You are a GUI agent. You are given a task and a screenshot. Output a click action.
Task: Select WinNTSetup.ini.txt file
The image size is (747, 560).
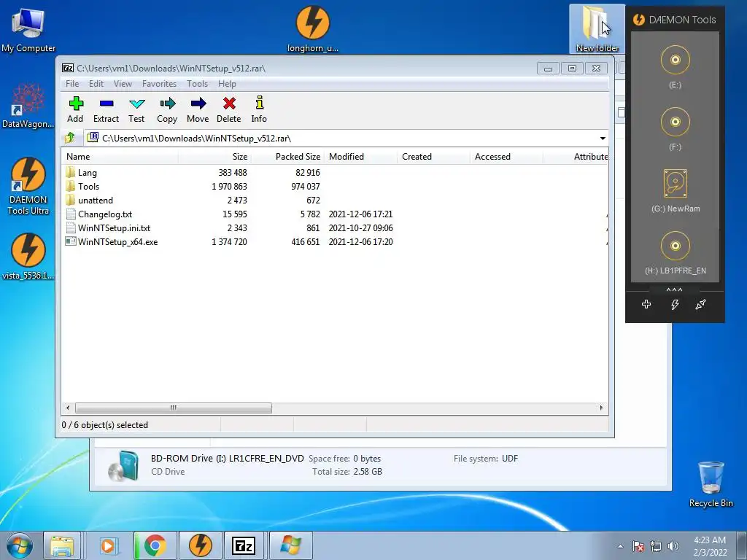(x=335, y=227)
